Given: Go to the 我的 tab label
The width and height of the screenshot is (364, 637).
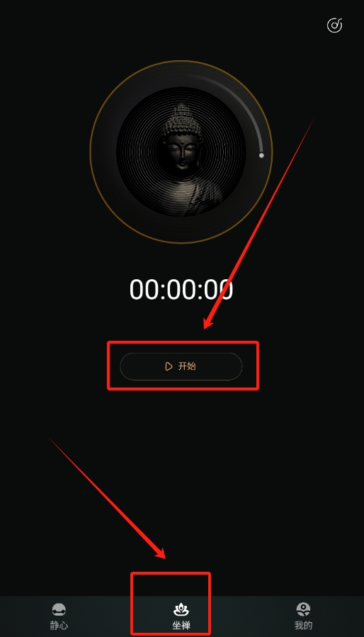Looking at the screenshot, I should pos(304,625).
